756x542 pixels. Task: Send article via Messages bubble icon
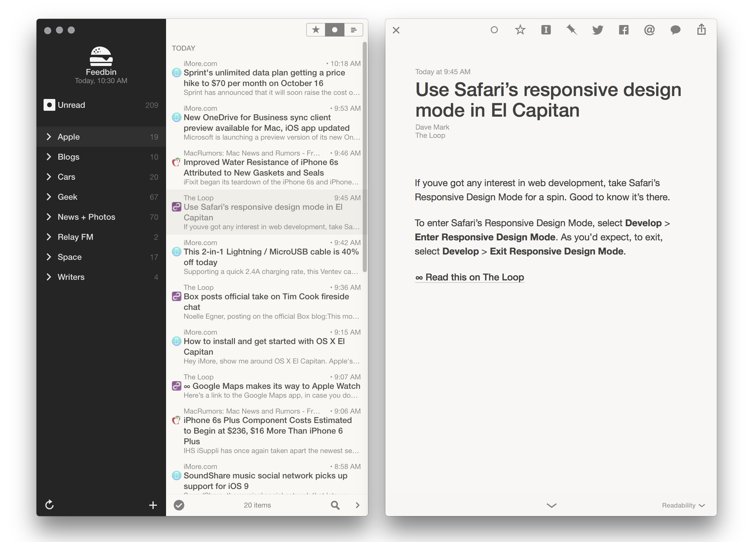coord(675,30)
